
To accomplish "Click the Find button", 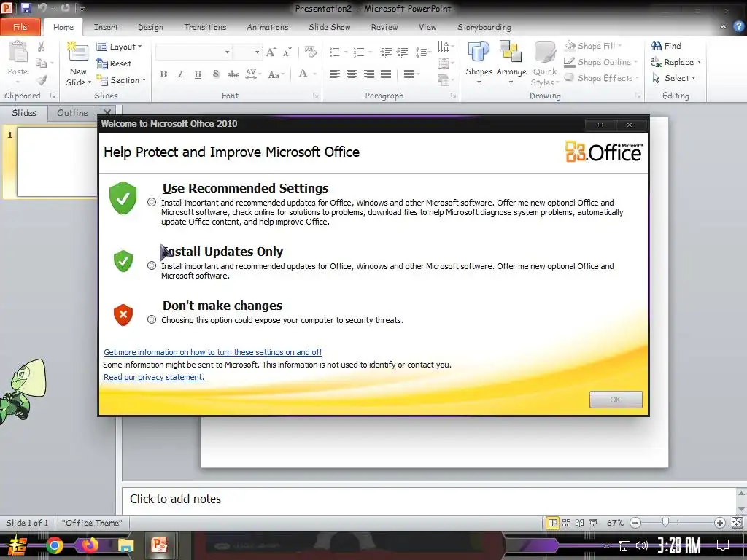I will pyautogui.click(x=665, y=46).
